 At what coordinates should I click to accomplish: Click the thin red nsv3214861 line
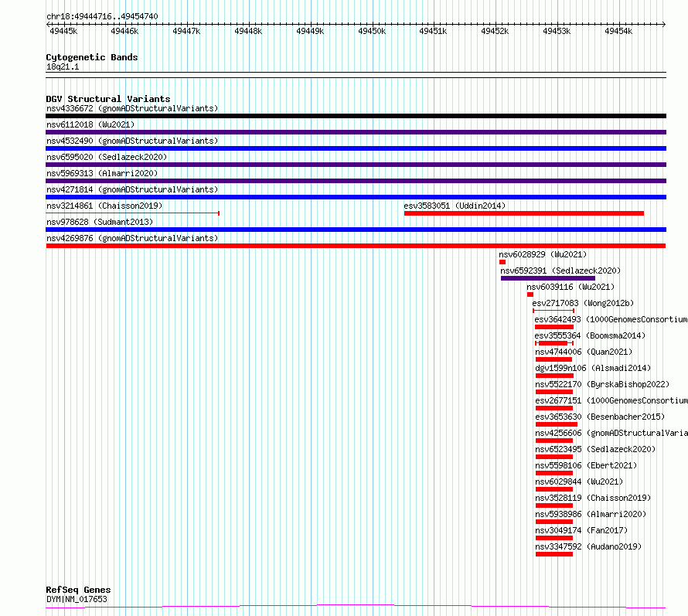tap(132, 213)
